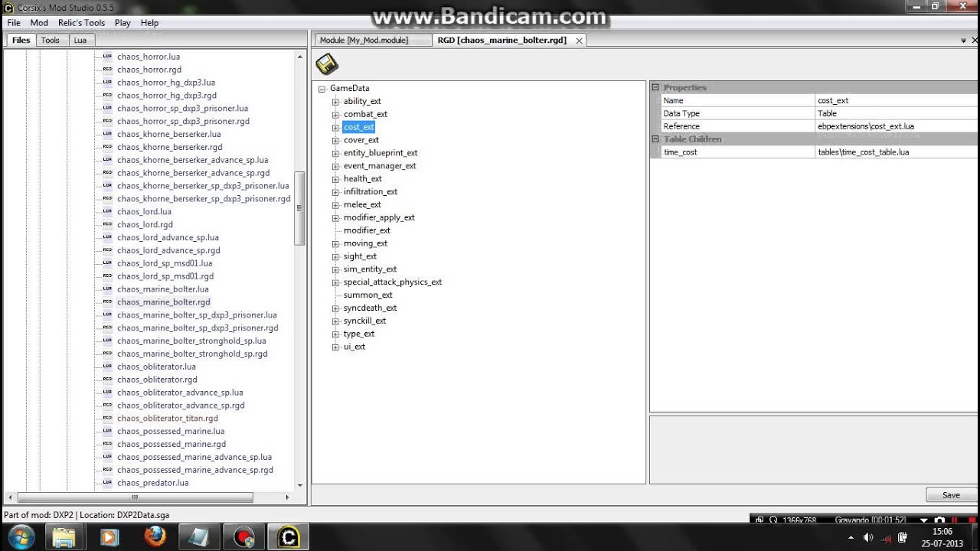Close the chaos_marine_bolter.rgd tab
Screen dimensions: 980x551
[x=579, y=41]
